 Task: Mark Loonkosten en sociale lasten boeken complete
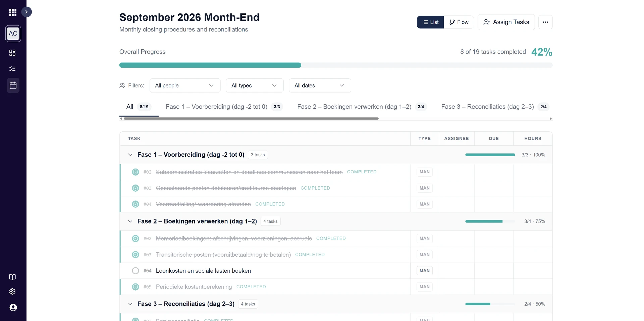(135, 271)
